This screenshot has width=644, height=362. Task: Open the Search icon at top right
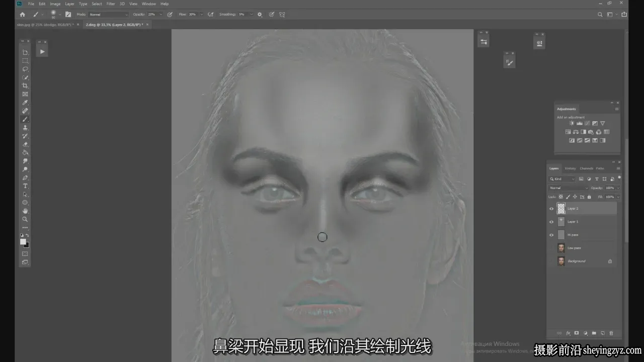click(600, 15)
